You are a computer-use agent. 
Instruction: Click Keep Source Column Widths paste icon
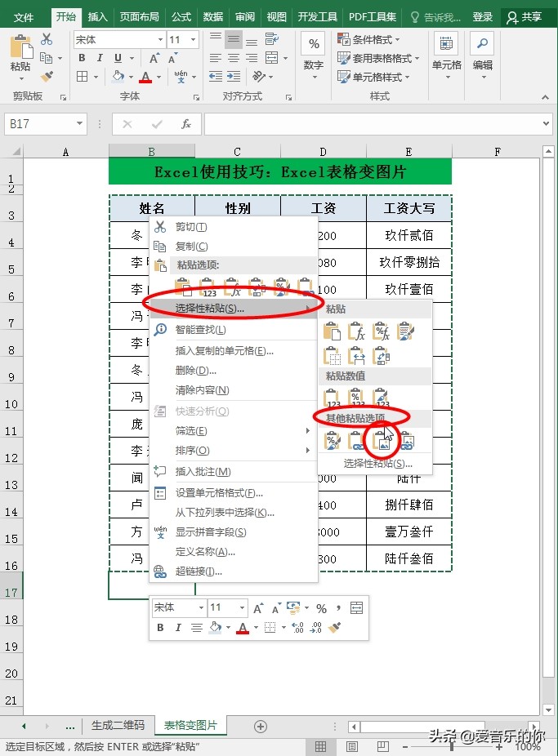(356, 356)
